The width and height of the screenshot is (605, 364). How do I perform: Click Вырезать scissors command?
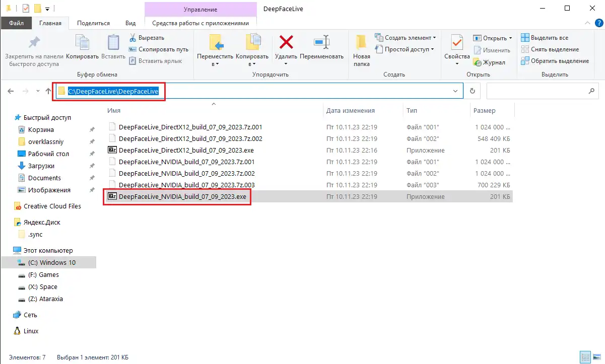pyautogui.click(x=147, y=38)
